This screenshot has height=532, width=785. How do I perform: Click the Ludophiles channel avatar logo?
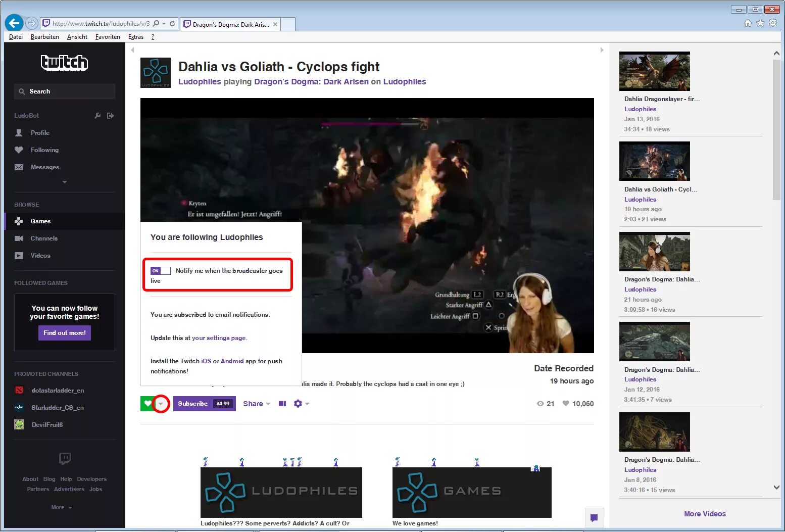point(156,73)
